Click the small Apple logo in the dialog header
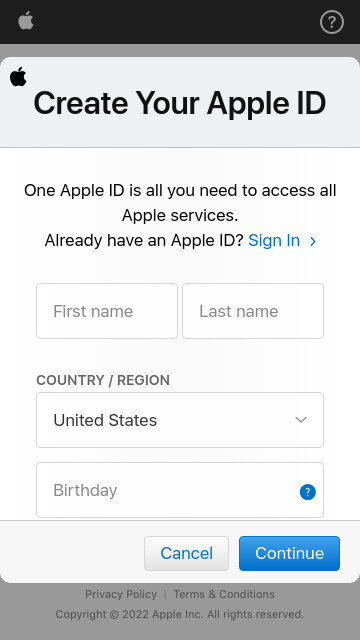Image resolution: width=360 pixels, height=640 pixels. click(x=18, y=77)
